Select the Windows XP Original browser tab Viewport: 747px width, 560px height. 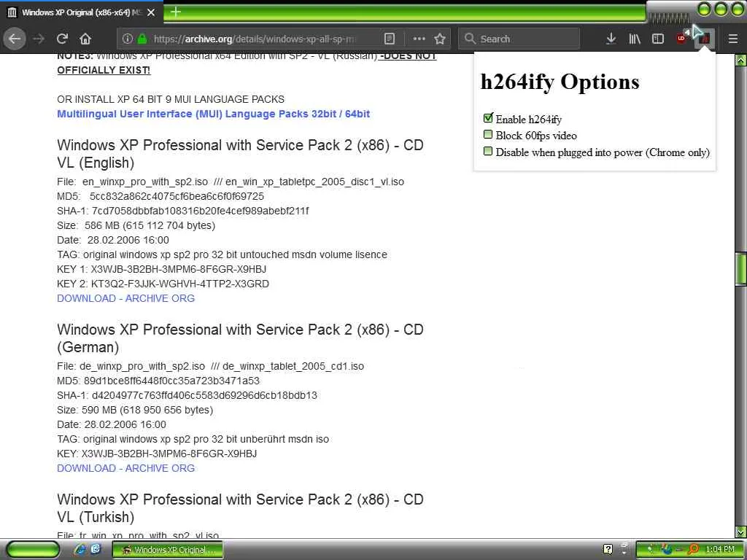[81, 12]
